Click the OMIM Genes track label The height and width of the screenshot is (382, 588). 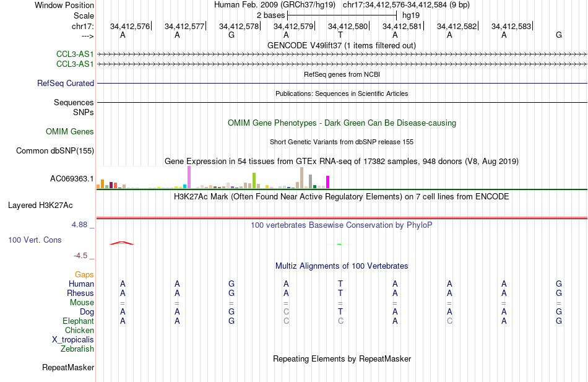tap(70, 131)
